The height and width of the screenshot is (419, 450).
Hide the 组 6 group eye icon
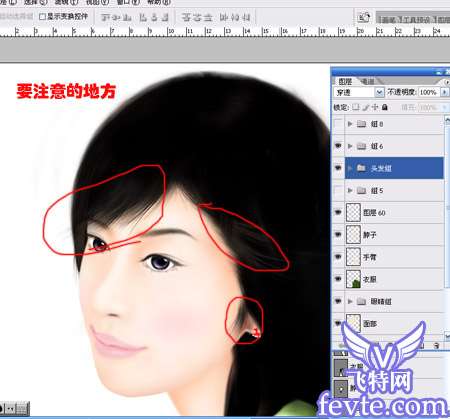338,146
